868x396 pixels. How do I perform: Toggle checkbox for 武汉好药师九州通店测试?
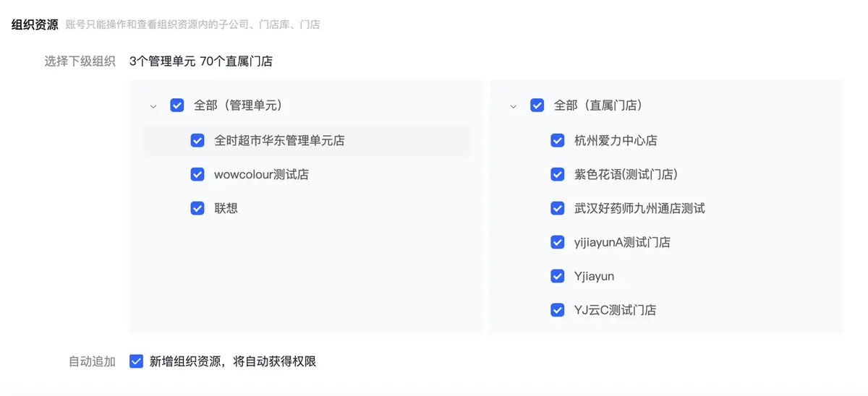[558, 208]
